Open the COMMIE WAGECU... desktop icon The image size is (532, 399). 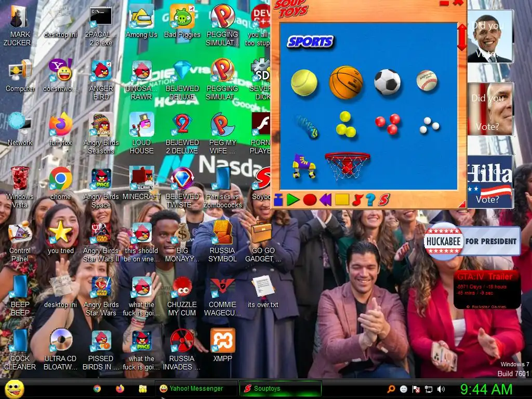click(222, 295)
